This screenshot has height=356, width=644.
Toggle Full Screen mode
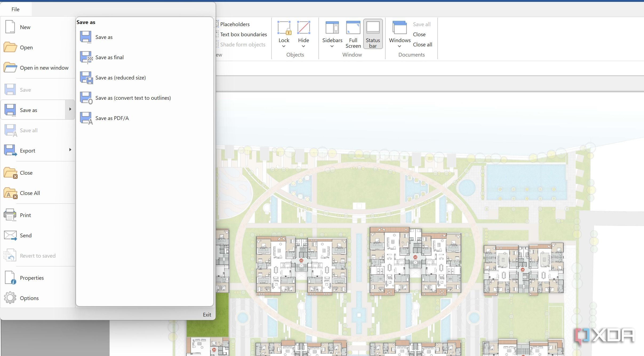pos(353,34)
